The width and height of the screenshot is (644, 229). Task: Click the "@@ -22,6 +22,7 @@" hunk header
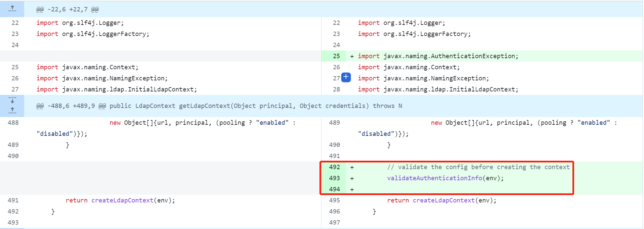[x=67, y=9]
